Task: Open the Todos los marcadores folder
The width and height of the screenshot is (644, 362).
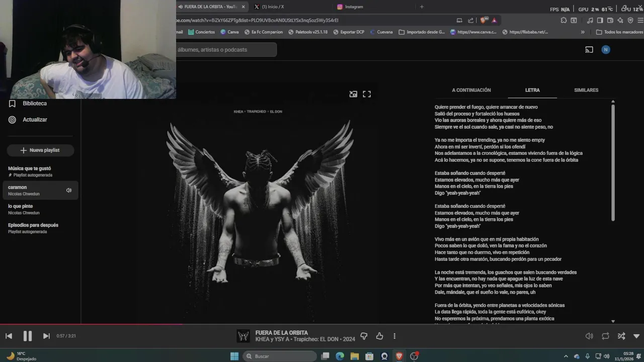Action: [x=619, y=32]
